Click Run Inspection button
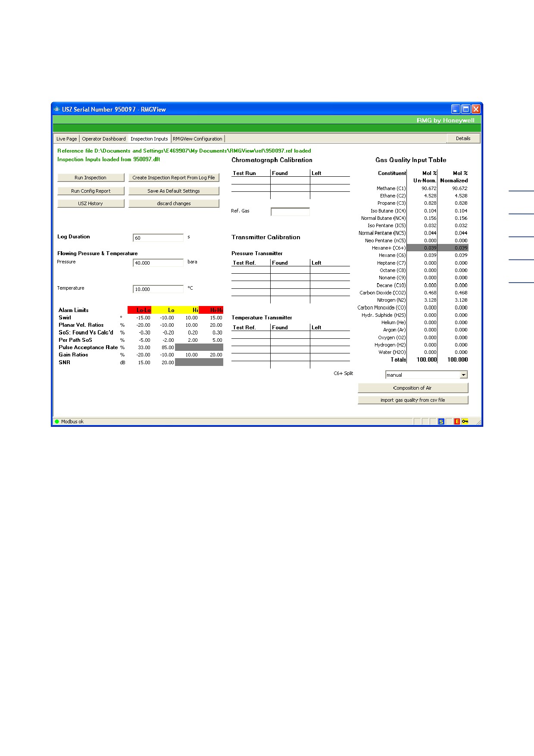The width and height of the screenshot is (534, 756). 91,178
